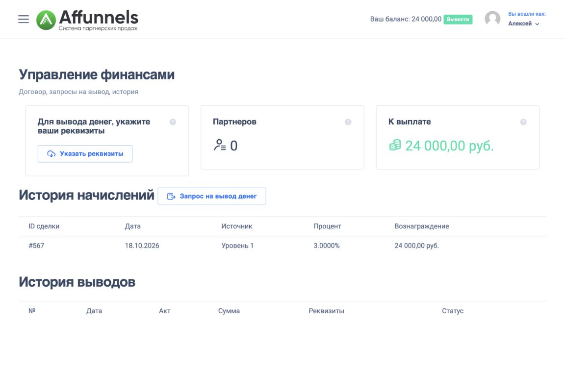Click green 24 000,00 руб. payout amount

(x=449, y=146)
